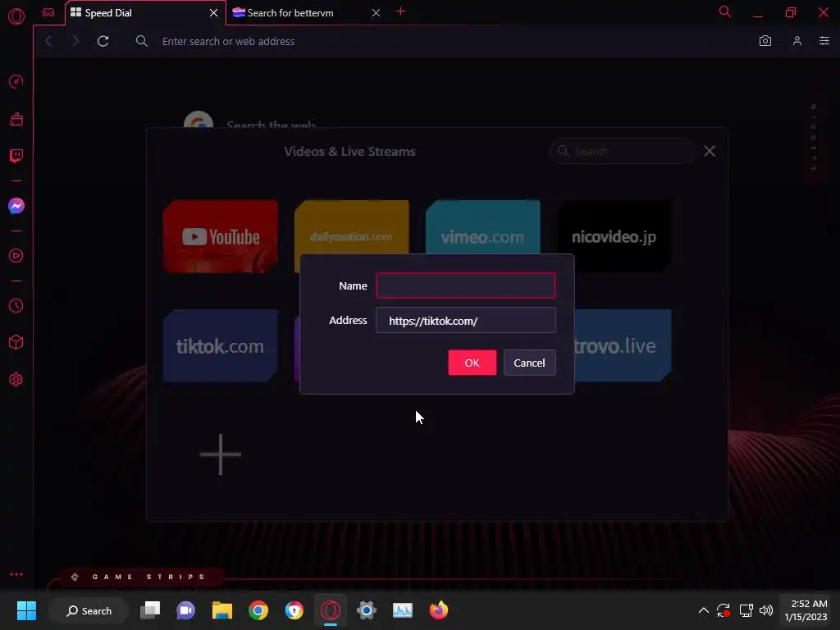This screenshot has width=840, height=630.
Task: Show hidden system tray icons
Action: (703, 610)
